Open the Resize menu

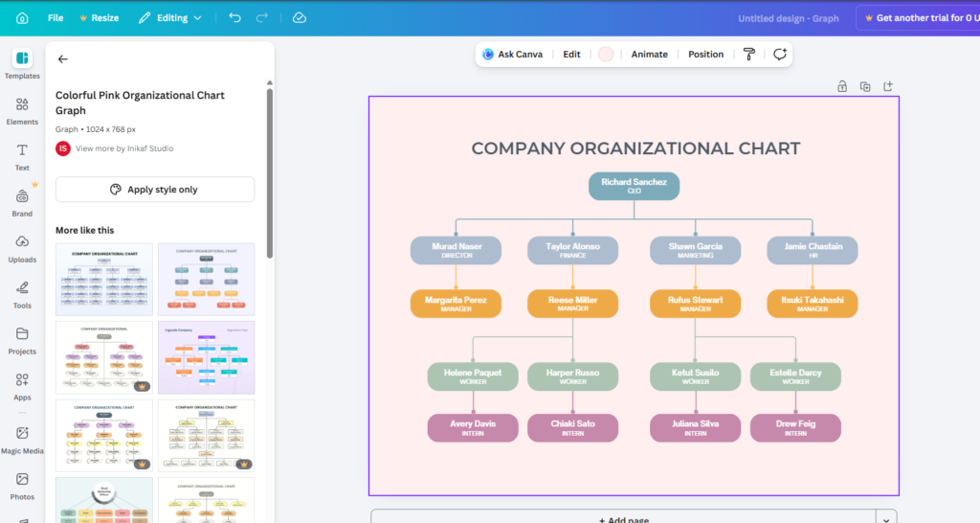[100, 18]
